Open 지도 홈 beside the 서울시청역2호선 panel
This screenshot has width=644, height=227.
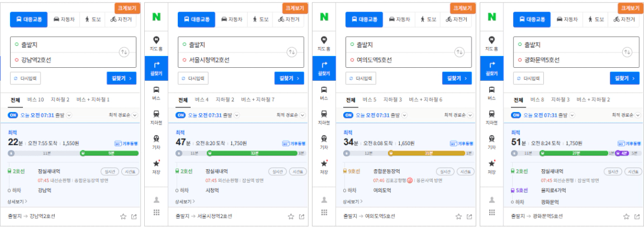(x=156, y=44)
